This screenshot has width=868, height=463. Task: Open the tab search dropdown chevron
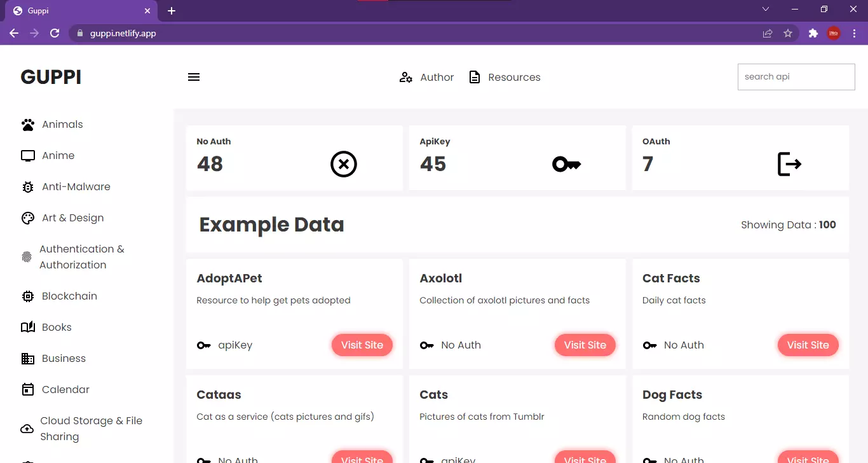click(766, 10)
